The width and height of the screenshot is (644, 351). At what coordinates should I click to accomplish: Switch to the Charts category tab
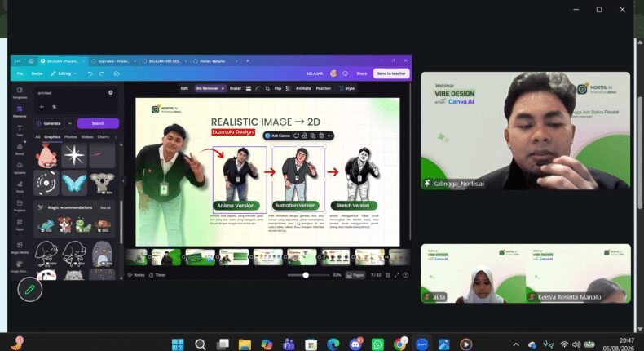pyautogui.click(x=103, y=136)
